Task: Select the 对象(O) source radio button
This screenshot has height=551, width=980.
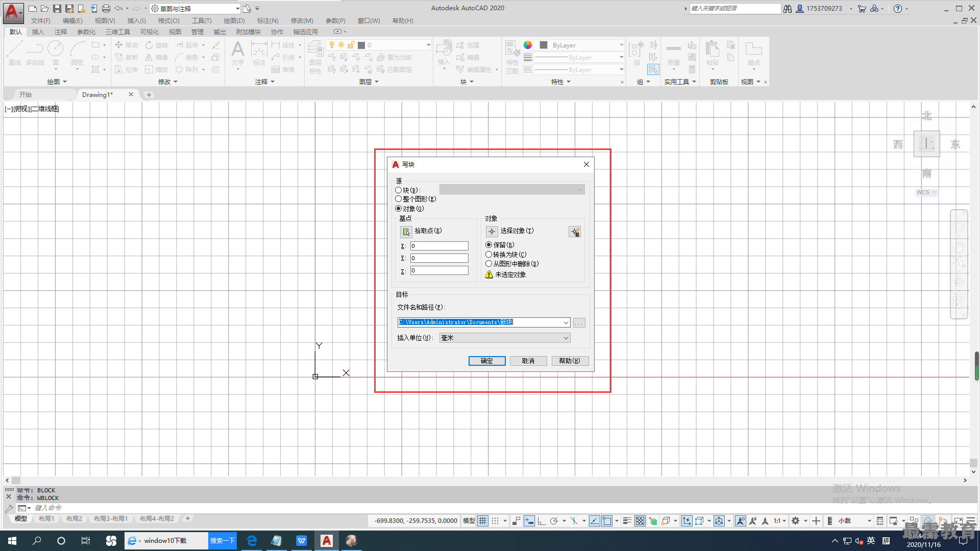Action: pos(398,209)
